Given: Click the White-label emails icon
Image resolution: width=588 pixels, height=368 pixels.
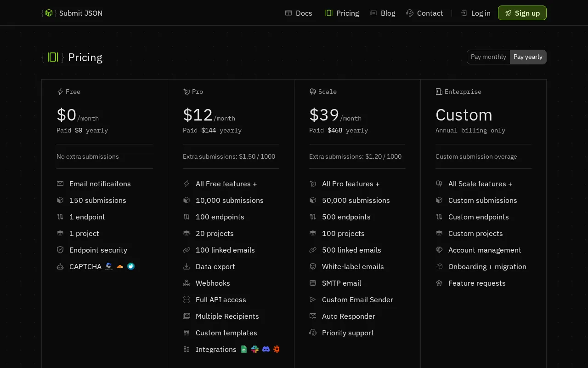Looking at the screenshot, I should click(x=313, y=266).
